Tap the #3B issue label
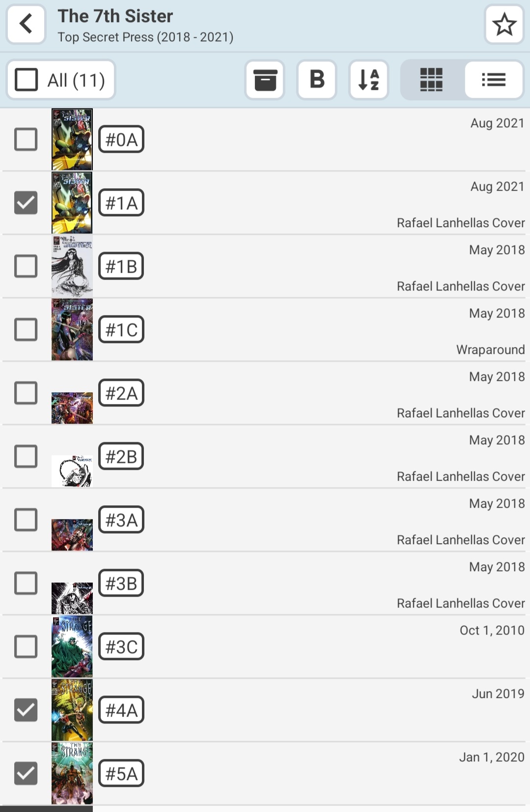The width and height of the screenshot is (530, 812). [x=121, y=583]
